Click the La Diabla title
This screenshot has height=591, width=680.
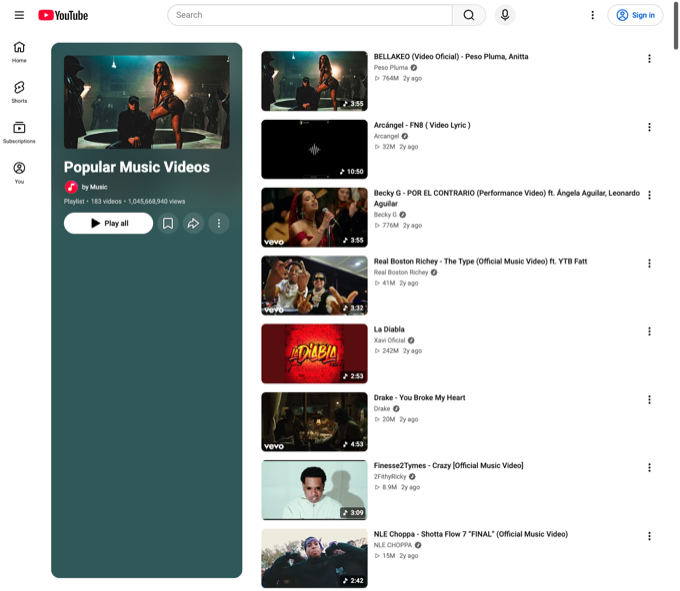389,329
